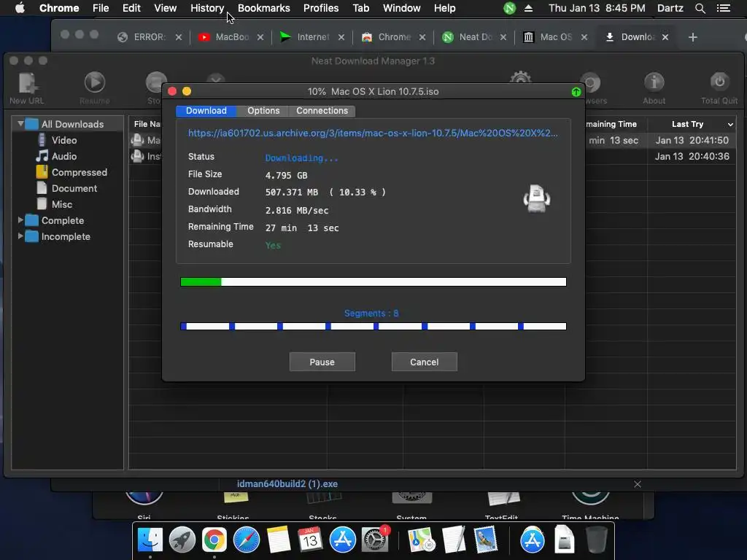This screenshot has width=747, height=560.
Task: Expand the Incomplete folder node
Action: tap(20, 236)
